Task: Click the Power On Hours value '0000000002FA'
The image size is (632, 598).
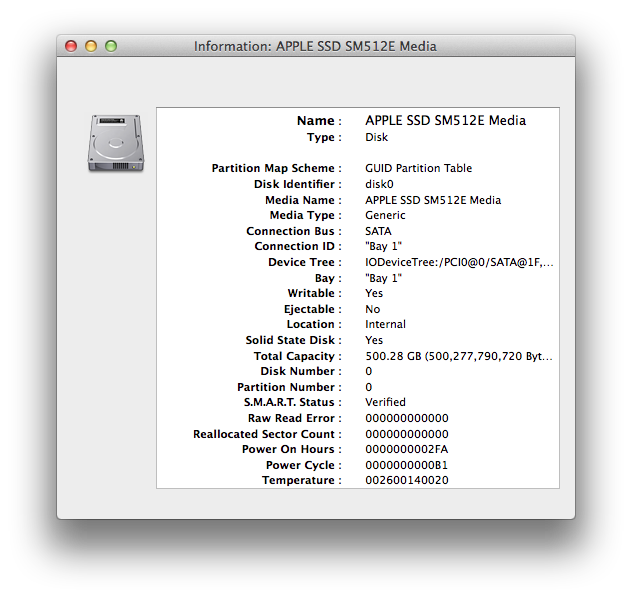Action: [407, 450]
